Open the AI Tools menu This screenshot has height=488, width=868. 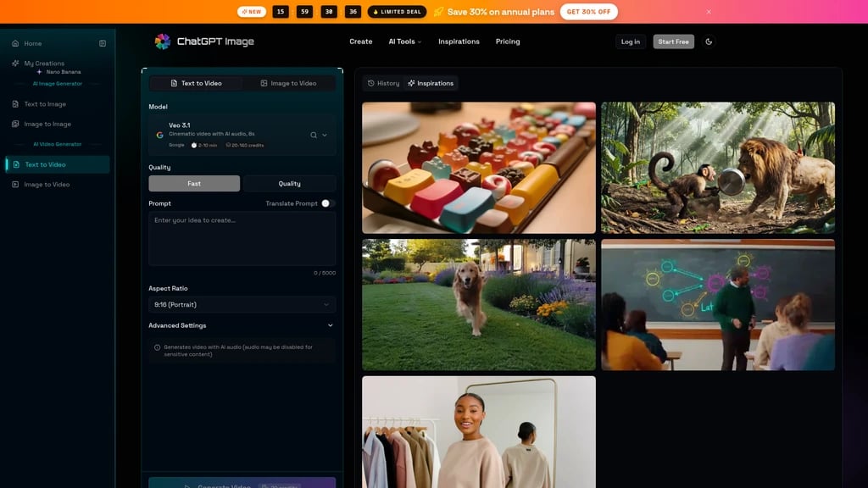[404, 42]
